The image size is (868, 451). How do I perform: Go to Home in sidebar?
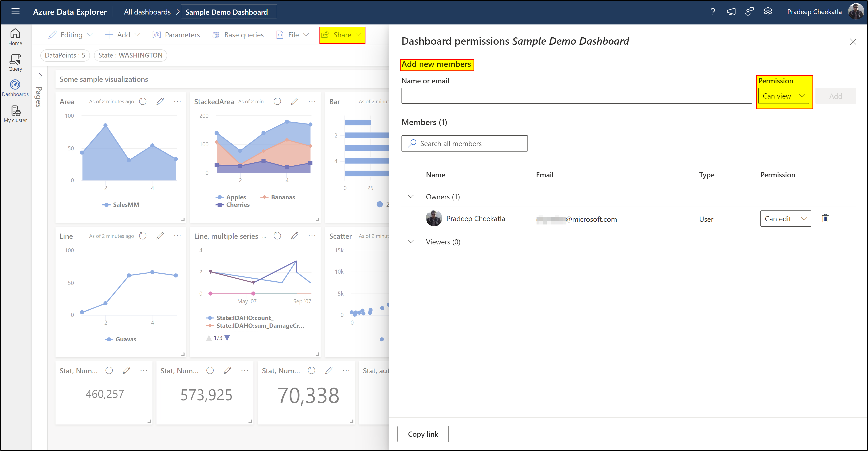coord(15,37)
